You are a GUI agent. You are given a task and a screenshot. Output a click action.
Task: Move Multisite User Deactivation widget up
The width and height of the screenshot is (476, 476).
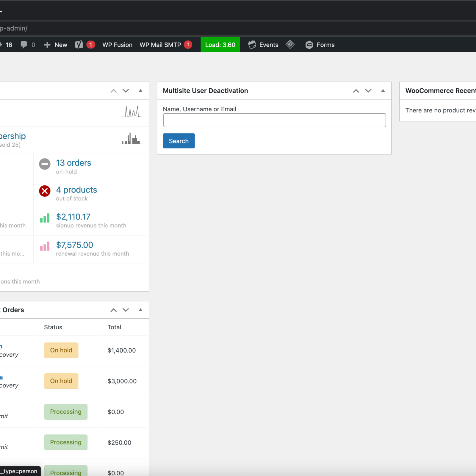pos(356,91)
